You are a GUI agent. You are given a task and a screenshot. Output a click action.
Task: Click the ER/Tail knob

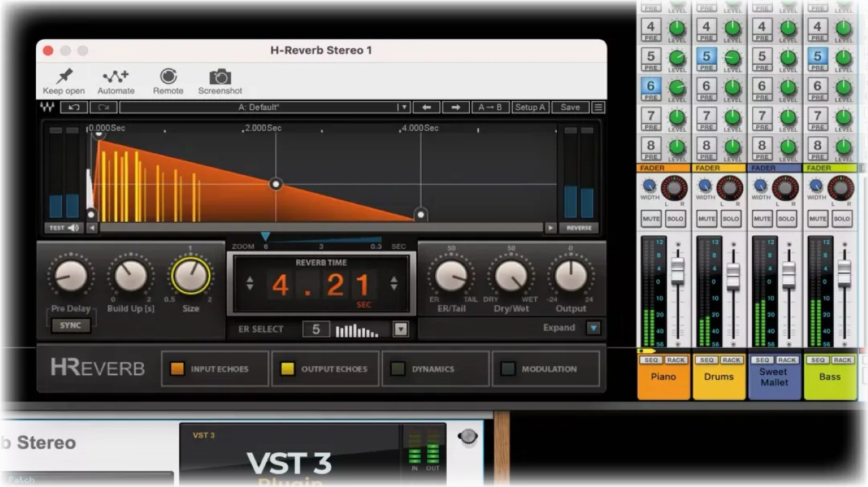[451, 275]
